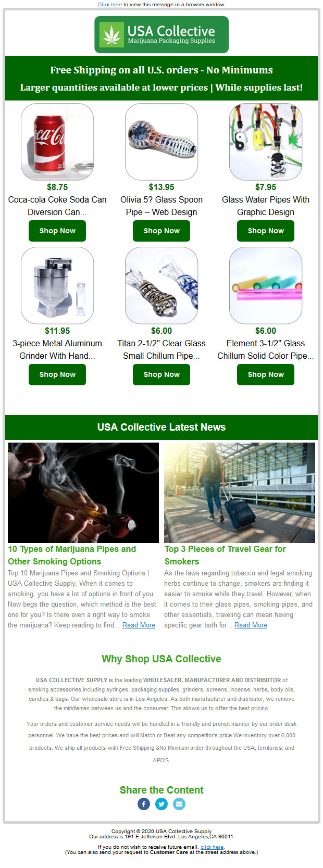323x868 pixels.
Task: Open the Coca-cola diversion can image
Action: click(57, 142)
